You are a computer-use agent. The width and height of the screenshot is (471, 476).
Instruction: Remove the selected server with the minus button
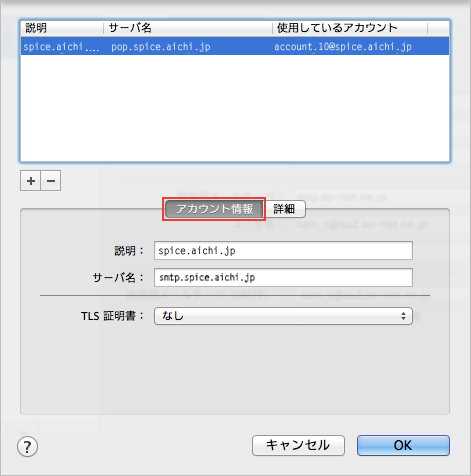(51, 181)
